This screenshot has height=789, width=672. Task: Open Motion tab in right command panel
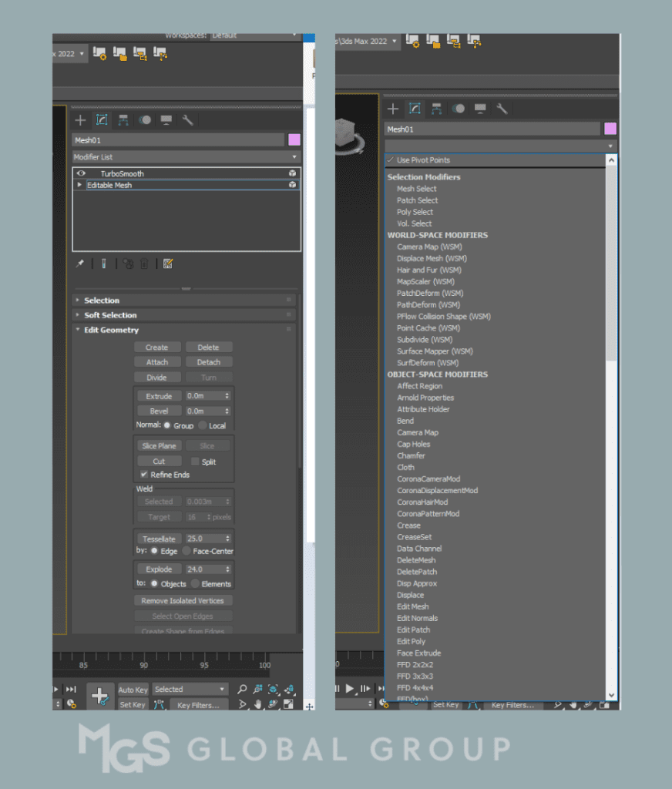coord(459,109)
